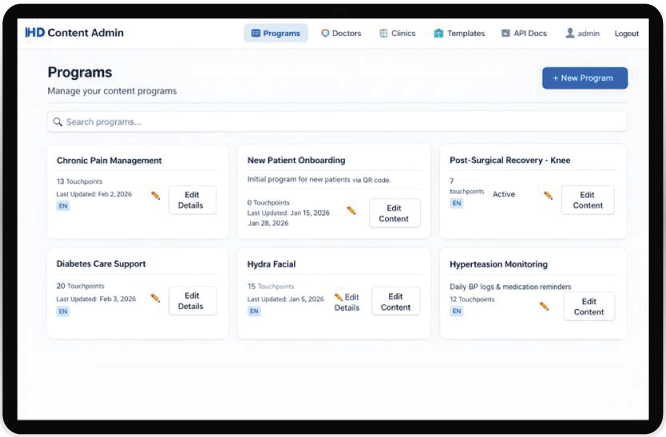Log out using the Logout link
This screenshot has height=437, width=666.
click(626, 33)
